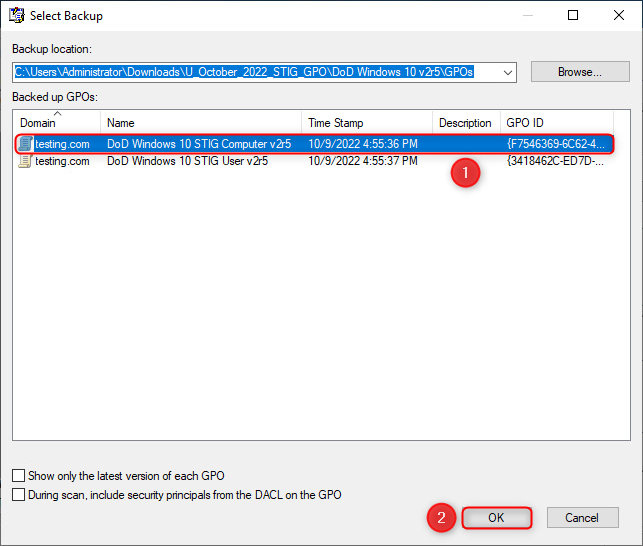The width and height of the screenshot is (643, 546).
Task: Open the Browse... folder dialog
Action: [580, 72]
